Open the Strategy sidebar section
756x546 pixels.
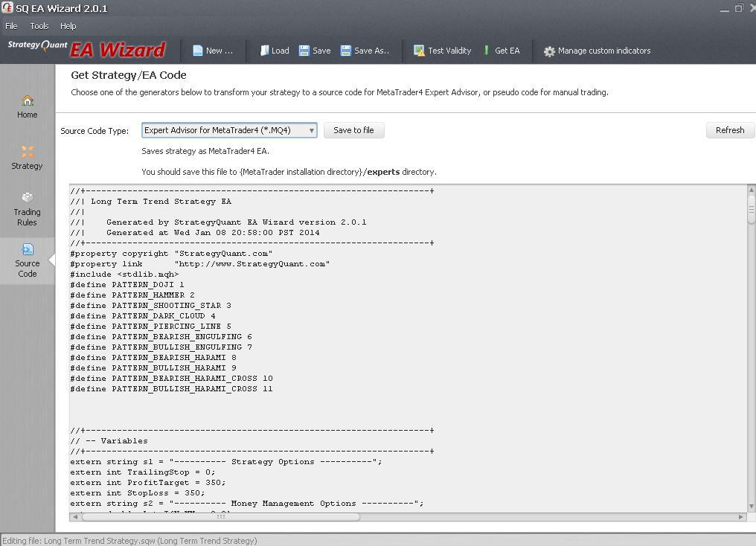pos(28,157)
